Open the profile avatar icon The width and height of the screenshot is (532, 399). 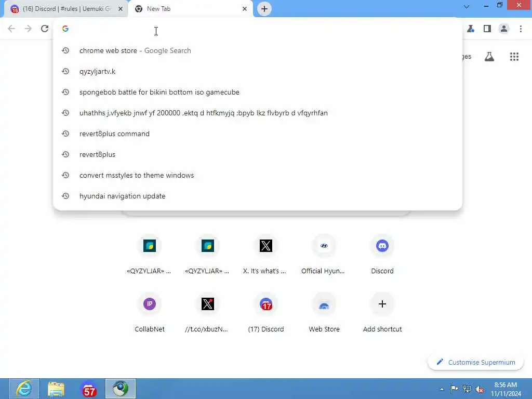[x=504, y=29]
